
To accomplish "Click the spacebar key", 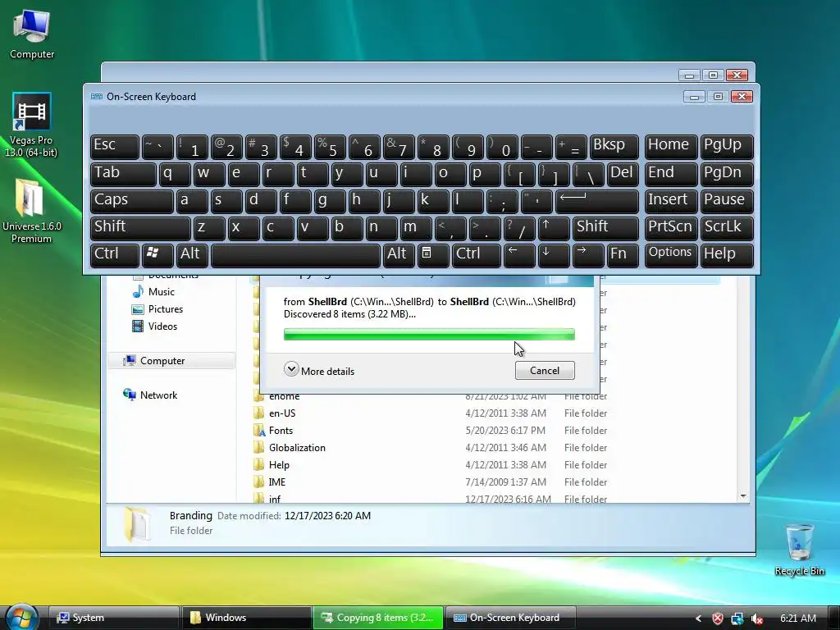I will click(295, 255).
